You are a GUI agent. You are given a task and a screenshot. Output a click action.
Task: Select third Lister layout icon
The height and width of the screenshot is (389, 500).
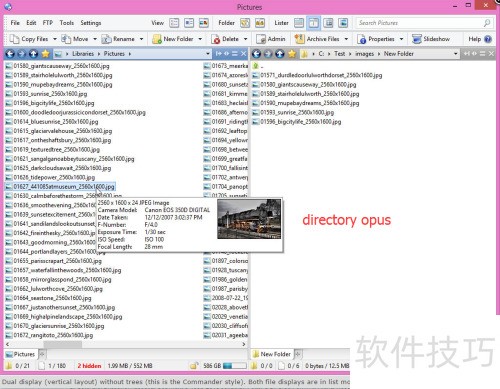point(328,23)
